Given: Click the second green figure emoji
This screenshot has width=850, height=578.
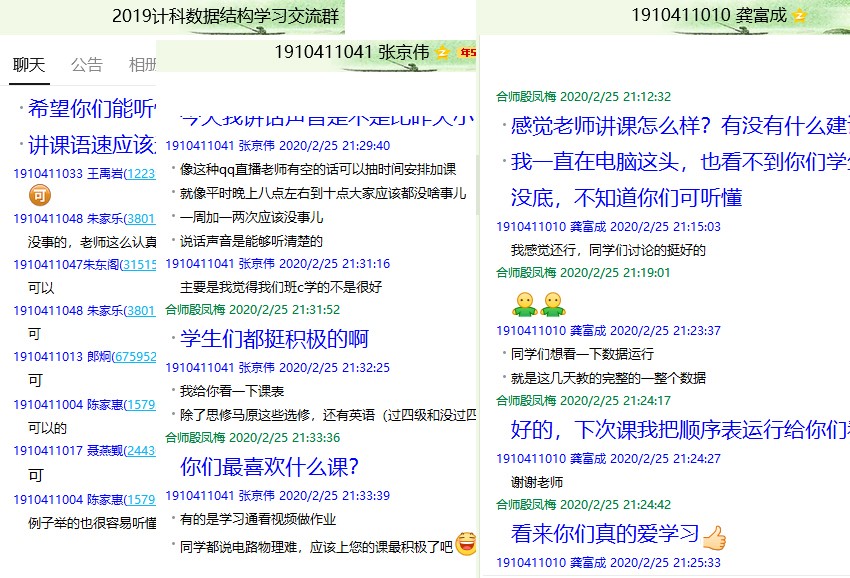Looking at the screenshot, I should (551, 303).
